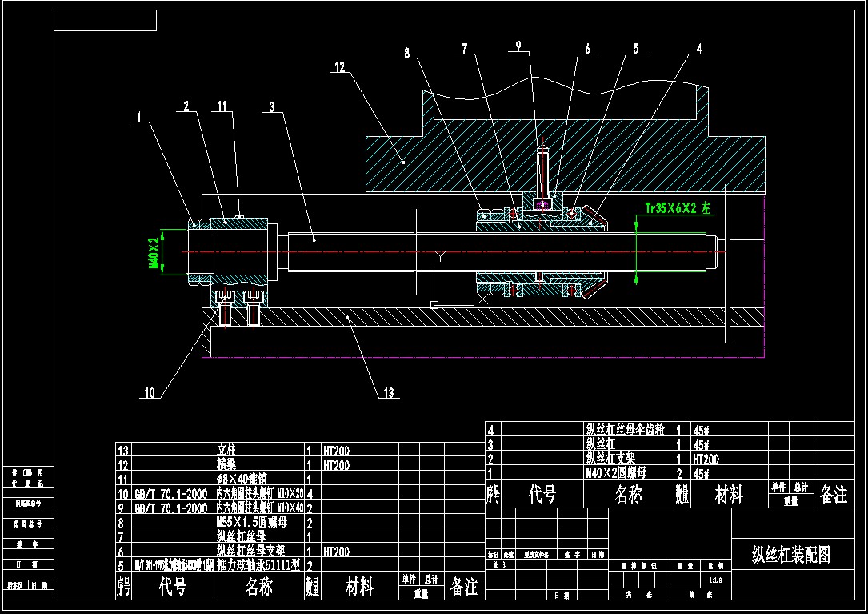The width and height of the screenshot is (868, 614).
Task: Click balloon callout number 6 on drawing
Action: coord(588,50)
